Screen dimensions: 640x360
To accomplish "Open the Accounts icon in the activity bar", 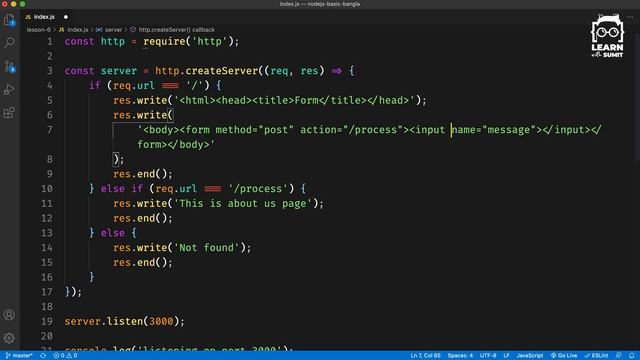I will [x=9, y=315].
